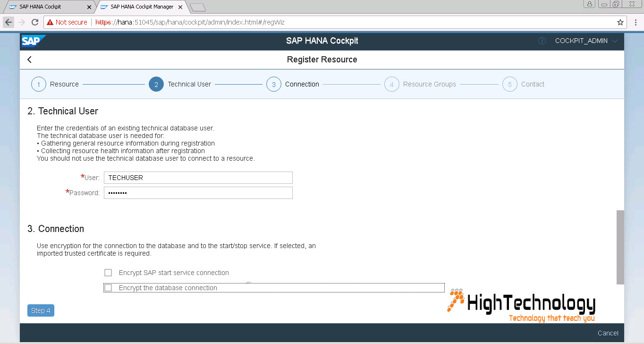
Task: Close the browser window
Action: coord(632,4)
